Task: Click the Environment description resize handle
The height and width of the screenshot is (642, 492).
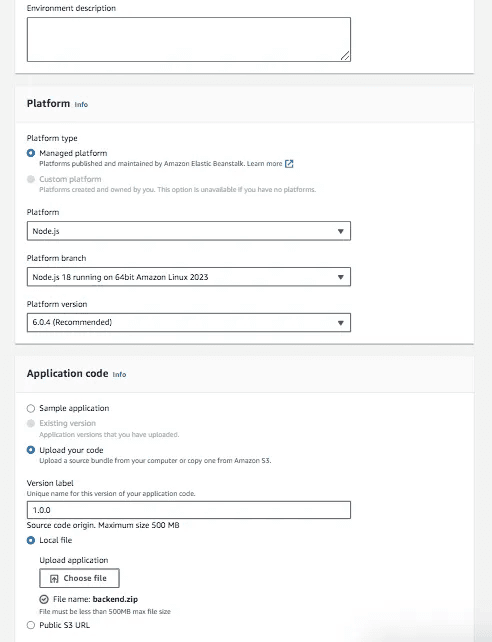Action: [x=345, y=56]
